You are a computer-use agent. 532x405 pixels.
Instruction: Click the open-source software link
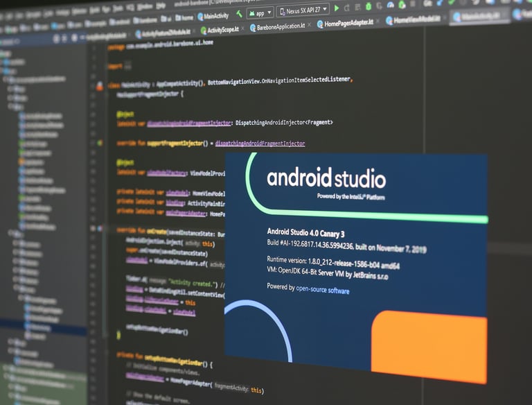click(322, 289)
